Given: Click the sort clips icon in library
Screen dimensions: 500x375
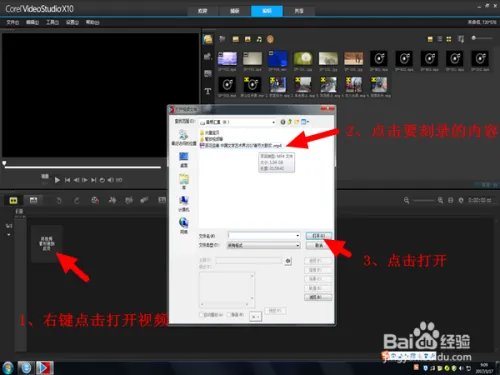Looking at the screenshot, I should click(x=461, y=39).
